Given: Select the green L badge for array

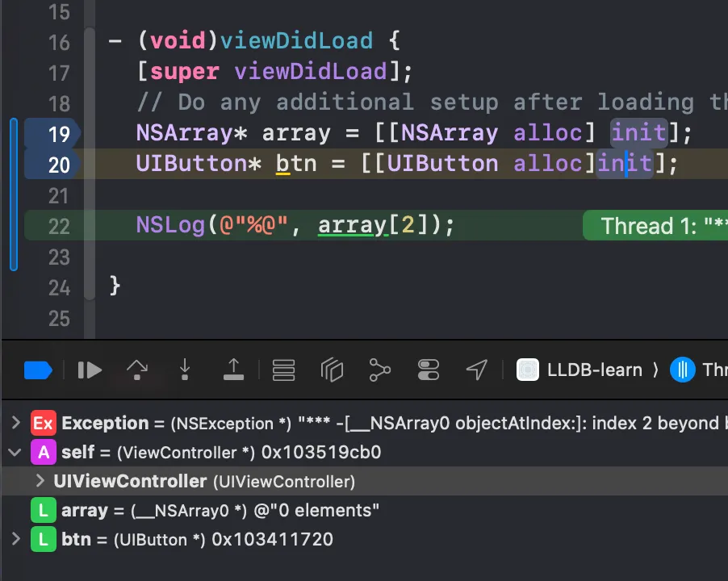Looking at the screenshot, I should (43, 510).
